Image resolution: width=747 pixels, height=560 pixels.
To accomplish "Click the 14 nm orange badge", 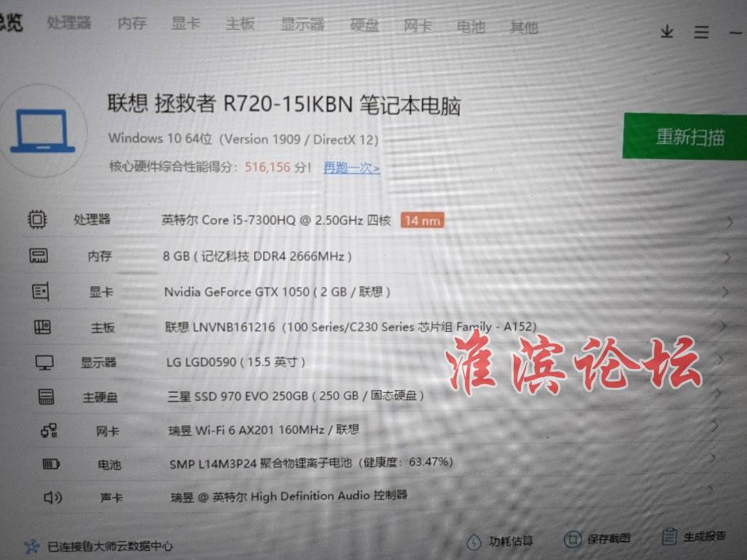I will [x=423, y=221].
